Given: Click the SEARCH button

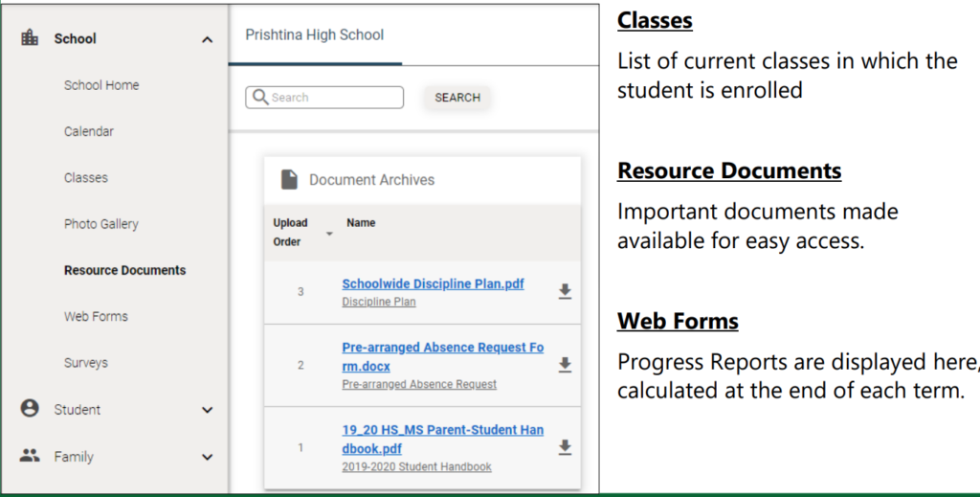Looking at the screenshot, I should coord(457,98).
